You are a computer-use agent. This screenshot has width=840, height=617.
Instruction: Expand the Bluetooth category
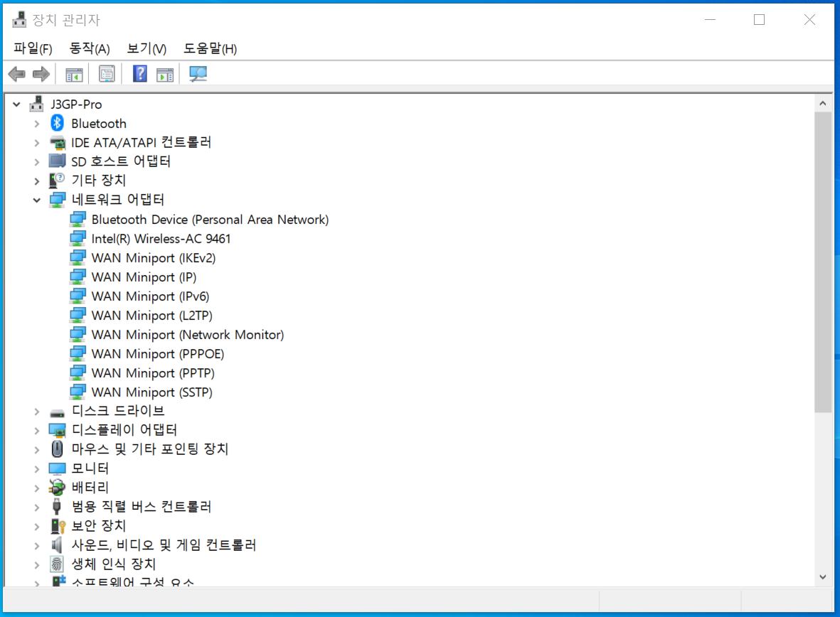tap(36, 124)
